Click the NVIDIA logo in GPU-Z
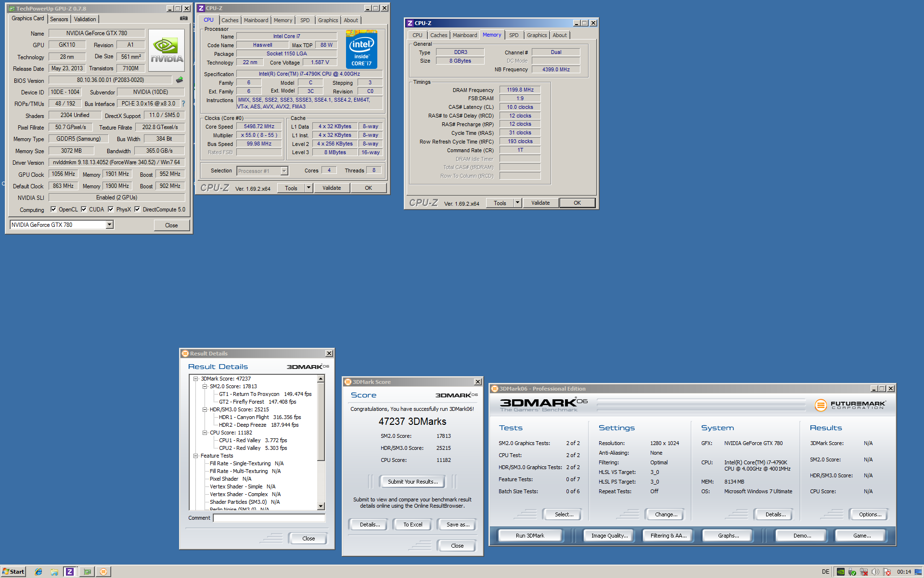924x578 pixels. point(167,51)
